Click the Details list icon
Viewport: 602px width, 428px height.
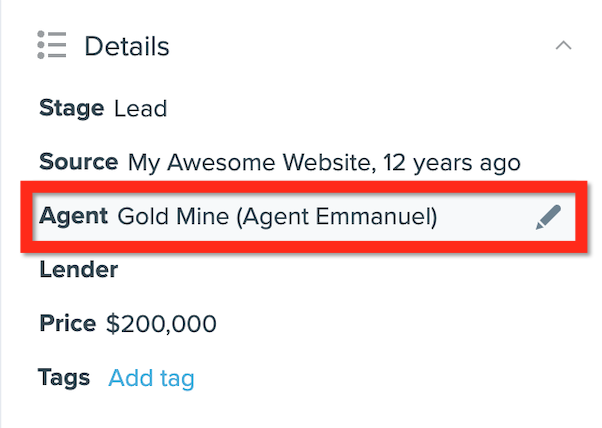click(52, 45)
